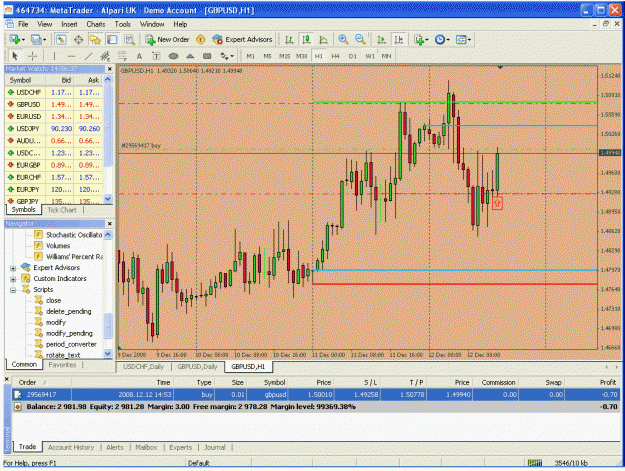Open the New Chart dropdown arrow
The image size is (625, 471).
pyautogui.click(x=23, y=40)
